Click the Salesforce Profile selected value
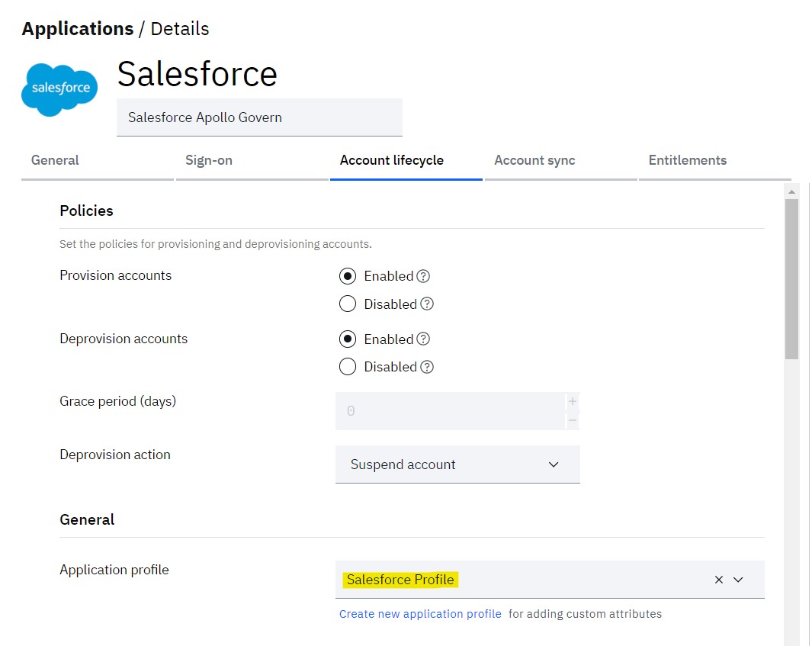The image size is (812, 646). [400, 580]
